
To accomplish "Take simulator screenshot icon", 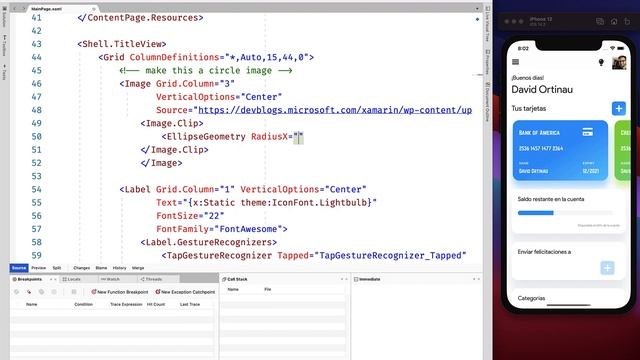I will [600, 22].
